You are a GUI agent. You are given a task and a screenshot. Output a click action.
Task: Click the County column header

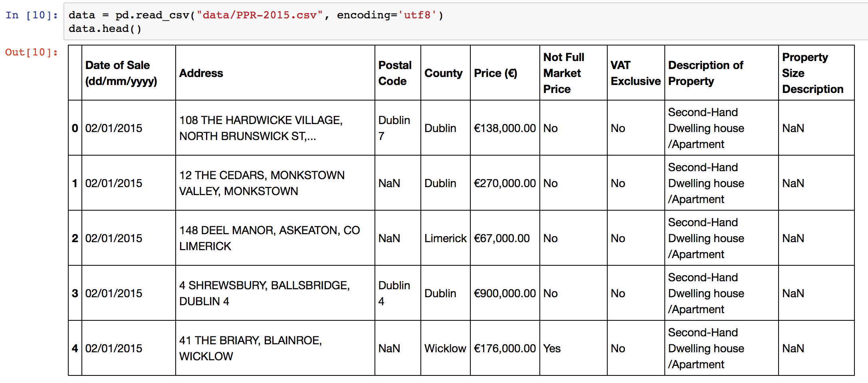443,73
